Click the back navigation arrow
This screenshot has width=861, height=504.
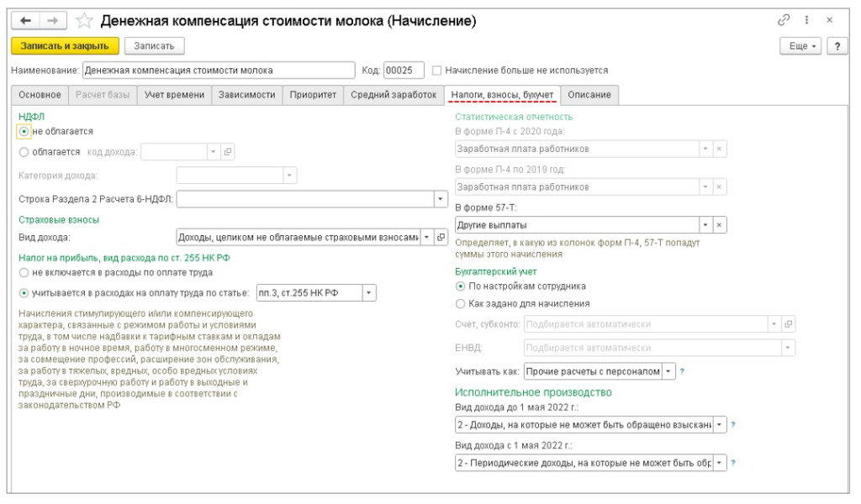(23, 20)
